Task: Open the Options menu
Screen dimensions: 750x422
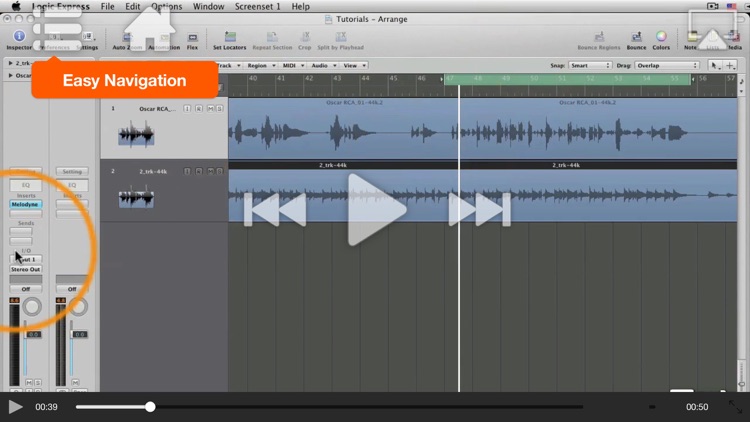Action: [x=166, y=6]
